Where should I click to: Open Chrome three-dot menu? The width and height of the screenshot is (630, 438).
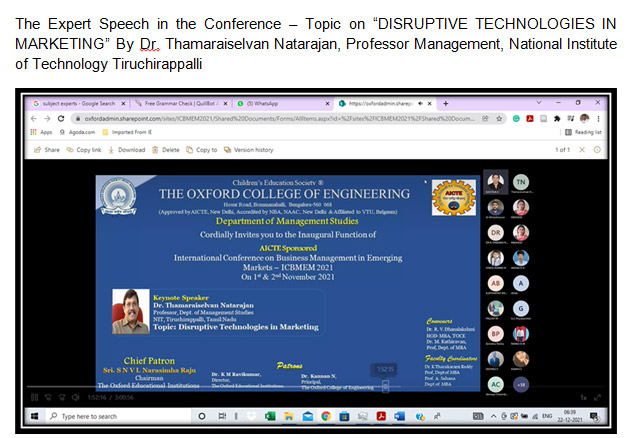pyautogui.click(x=598, y=119)
